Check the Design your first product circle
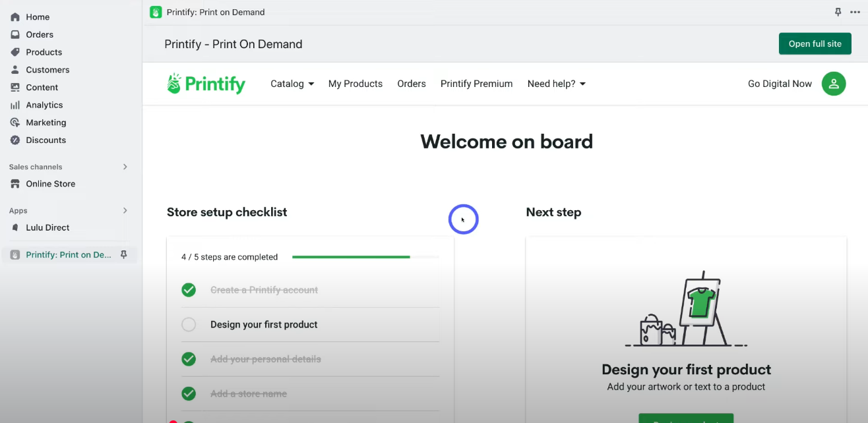Image resolution: width=868 pixels, height=423 pixels. (189, 324)
